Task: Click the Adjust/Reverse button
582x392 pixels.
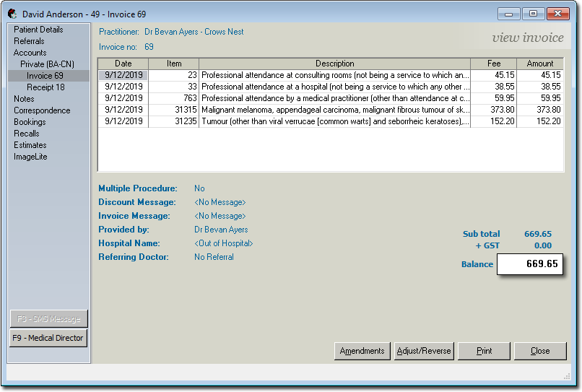Action: 424,351
